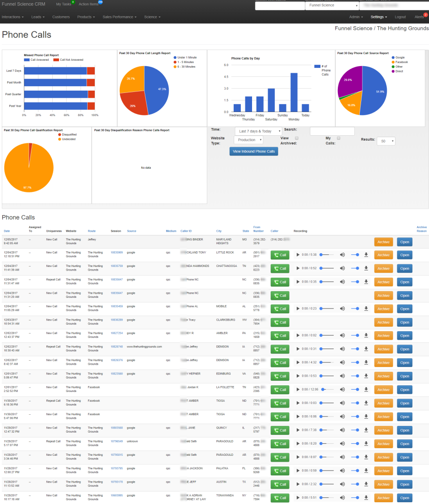Open the Settings menu

pyautogui.click(x=378, y=17)
